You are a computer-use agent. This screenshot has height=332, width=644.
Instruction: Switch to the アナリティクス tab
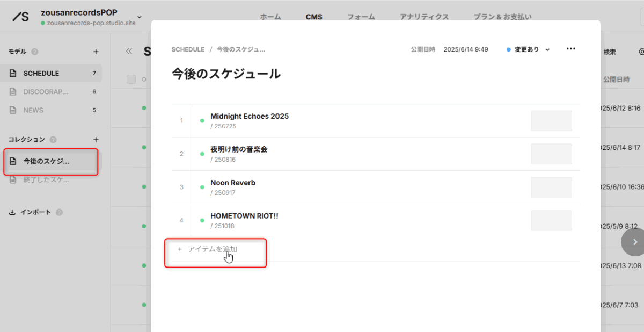coord(424,17)
